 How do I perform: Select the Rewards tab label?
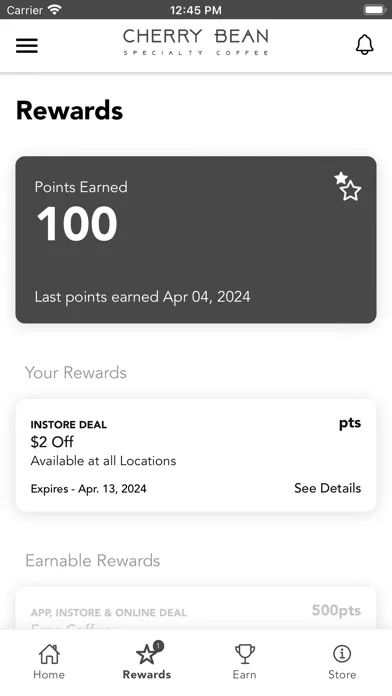pyautogui.click(x=147, y=674)
